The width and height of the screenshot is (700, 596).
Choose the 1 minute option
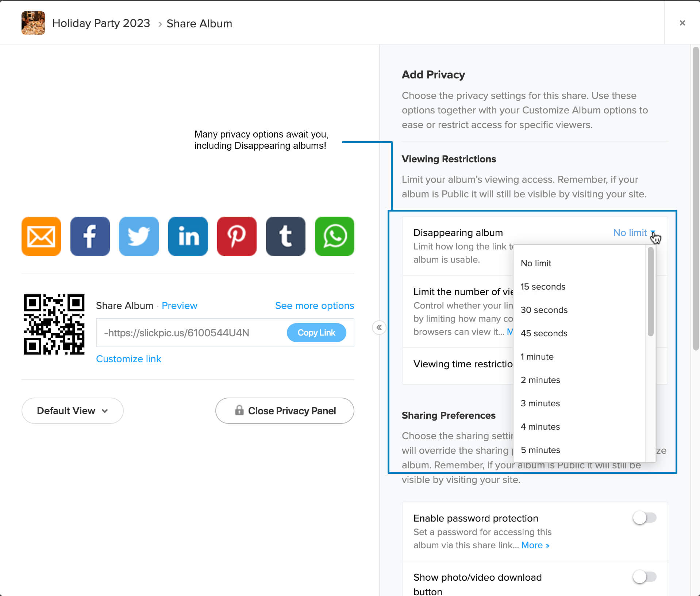coord(537,357)
